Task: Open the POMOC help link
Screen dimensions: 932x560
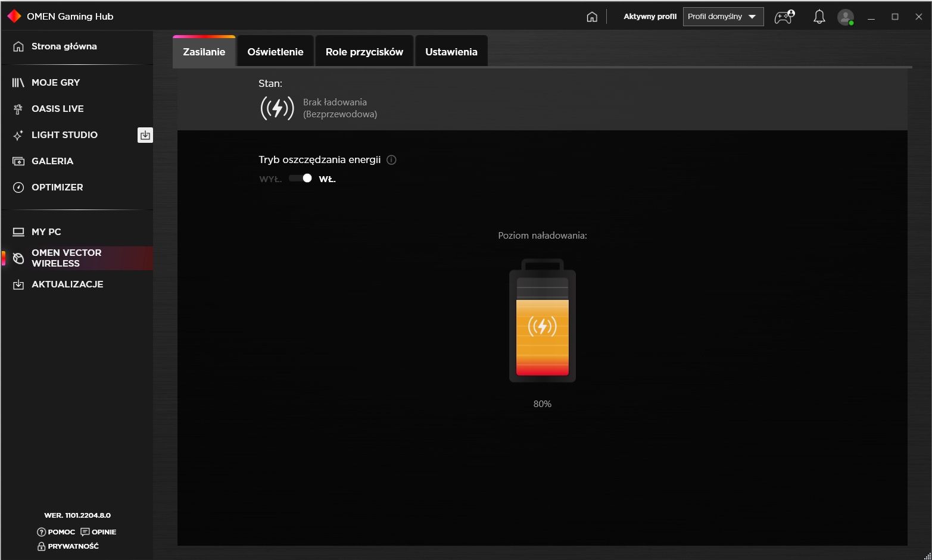Action: tap(56, 532)
